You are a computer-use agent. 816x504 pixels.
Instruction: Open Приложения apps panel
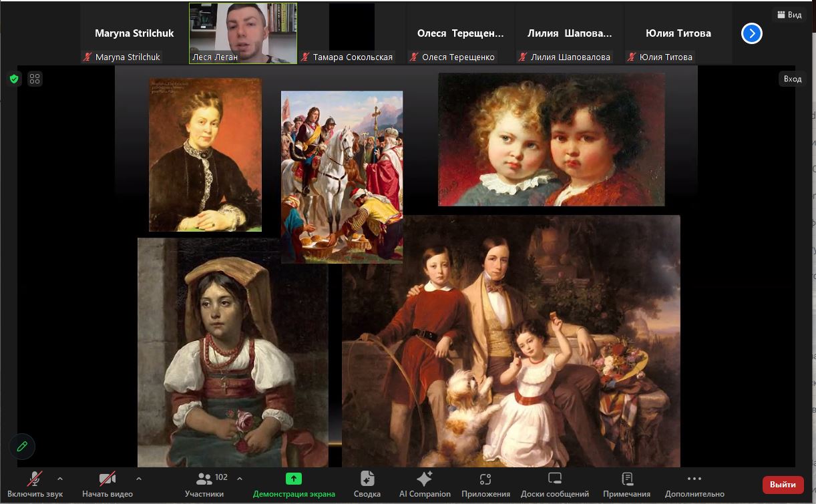pyautogui.click(x=485, y=485)
